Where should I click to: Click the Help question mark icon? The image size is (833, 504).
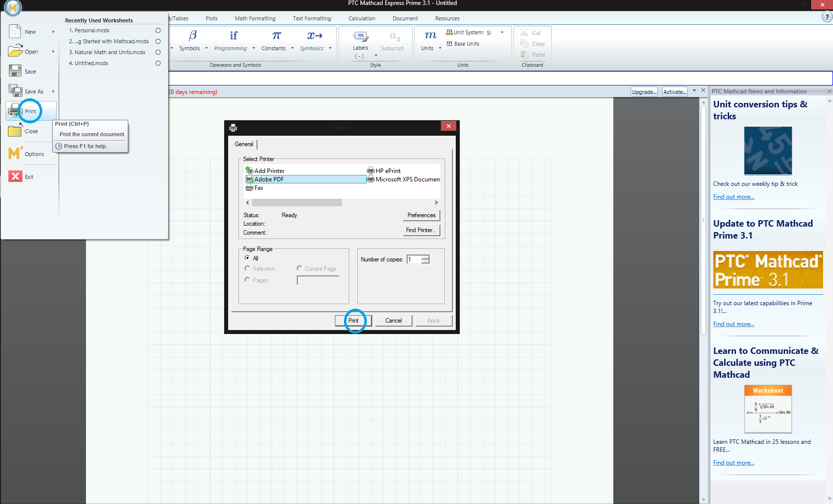pos(827,17)
